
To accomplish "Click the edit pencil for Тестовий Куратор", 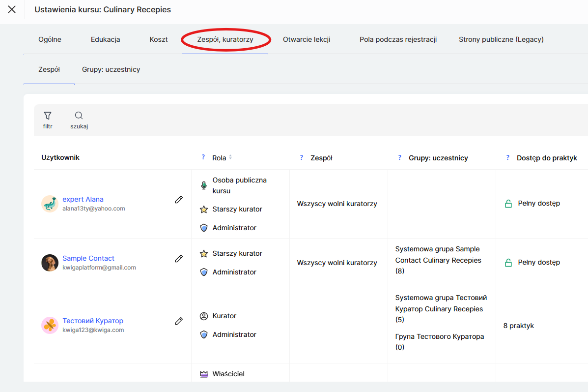I will coord(179,321).
